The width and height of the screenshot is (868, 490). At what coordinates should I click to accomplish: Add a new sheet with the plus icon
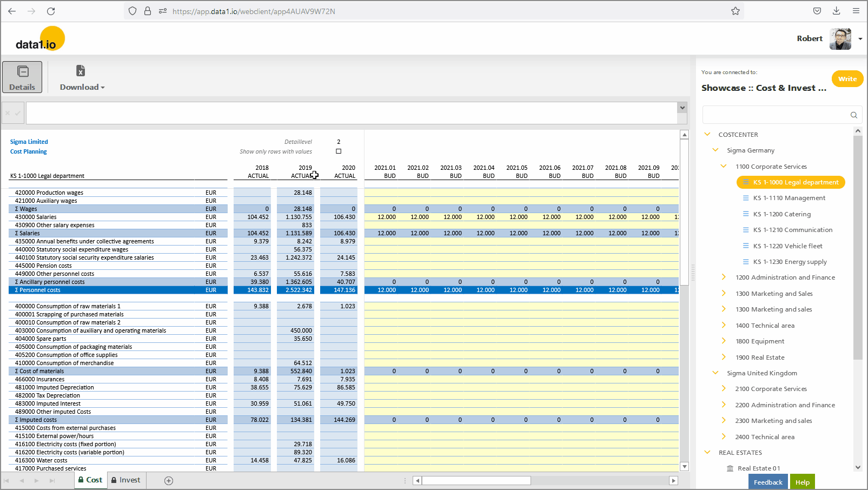(168, 480)
